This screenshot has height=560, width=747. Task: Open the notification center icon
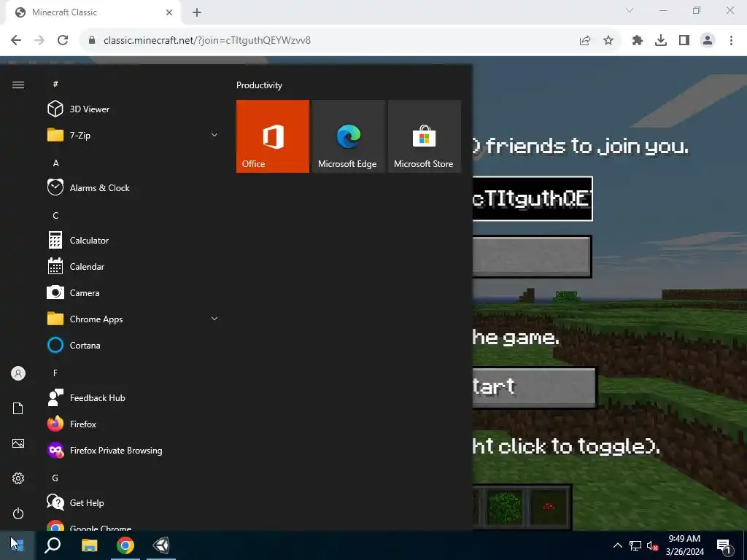coord(724,545)
